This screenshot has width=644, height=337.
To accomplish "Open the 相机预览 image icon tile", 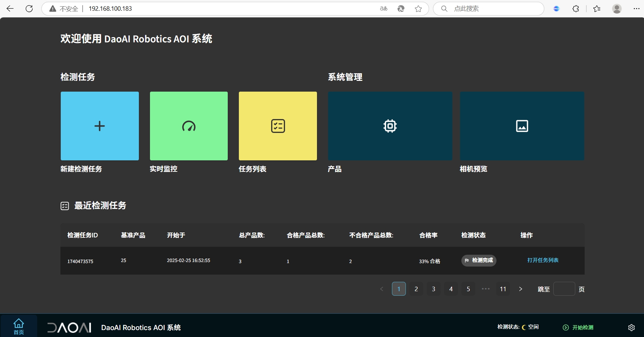I will [522, 126].
